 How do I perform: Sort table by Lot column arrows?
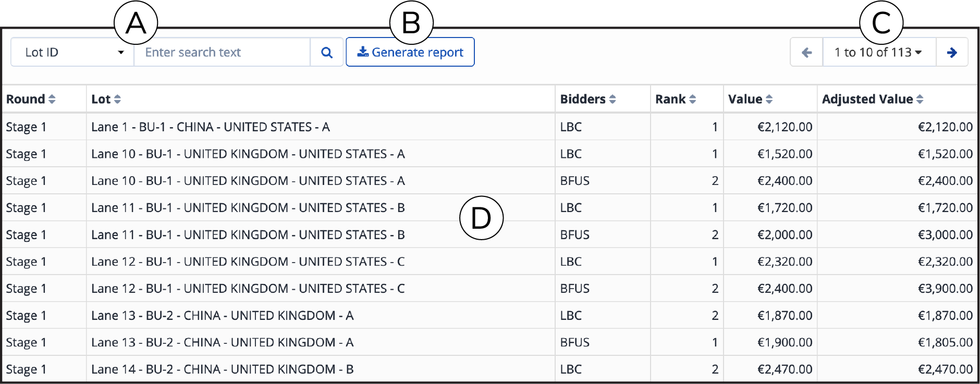click(117, 99)
